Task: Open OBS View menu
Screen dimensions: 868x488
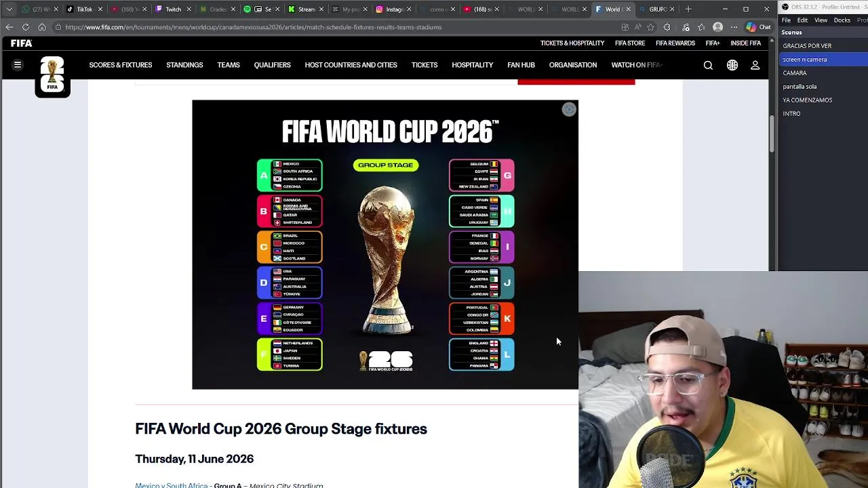Action: pyautogui.click(x=821, y=20)
